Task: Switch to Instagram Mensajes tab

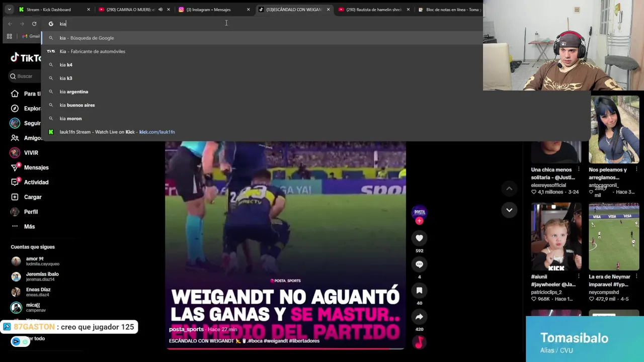Action: [208, 9]
